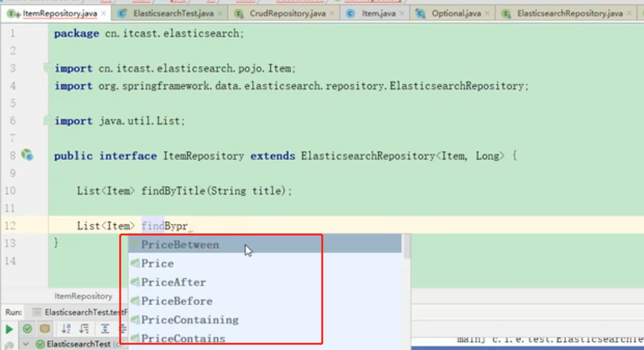Screen dimensions: 644x350
Task: Rerun tests with green play button
Action: click(x=9, y=329)
